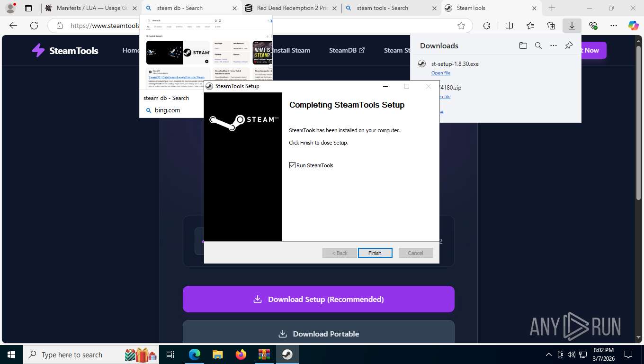Show hidden system tray icons
Viewport: 644px width, 364px height.
tap(549, 355)
